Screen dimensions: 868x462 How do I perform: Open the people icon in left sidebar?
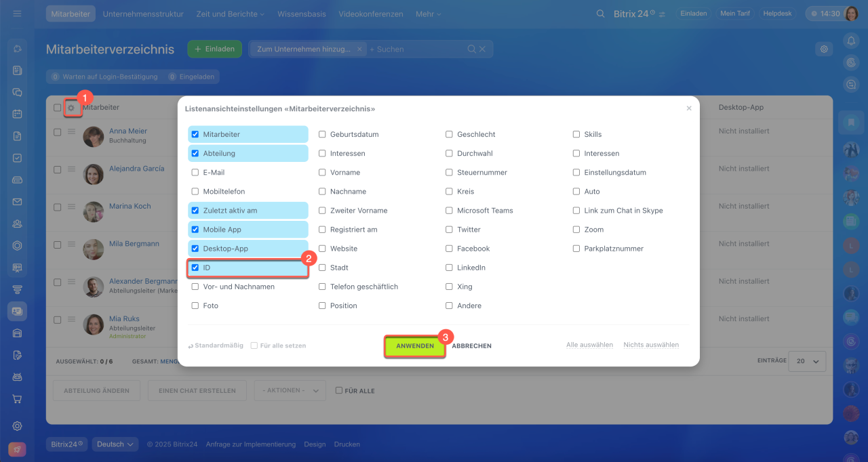coord(18,224)
